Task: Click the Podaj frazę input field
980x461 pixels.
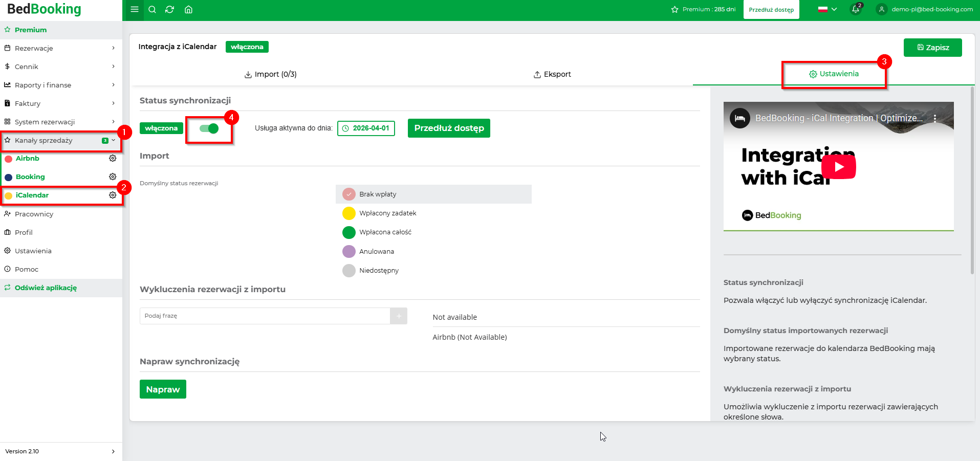Action: 265,316
